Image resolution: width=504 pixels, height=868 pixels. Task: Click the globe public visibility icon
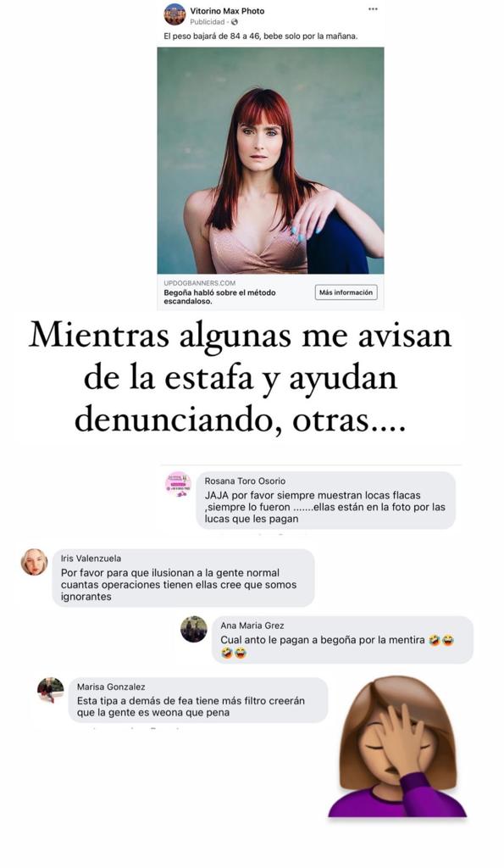(x=234, y=22)
